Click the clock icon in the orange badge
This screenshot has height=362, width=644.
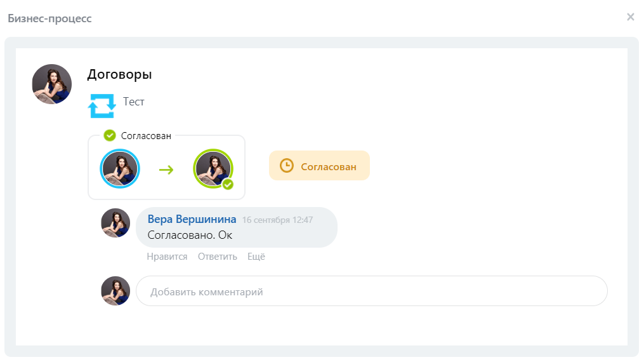[x=287, y=166]
